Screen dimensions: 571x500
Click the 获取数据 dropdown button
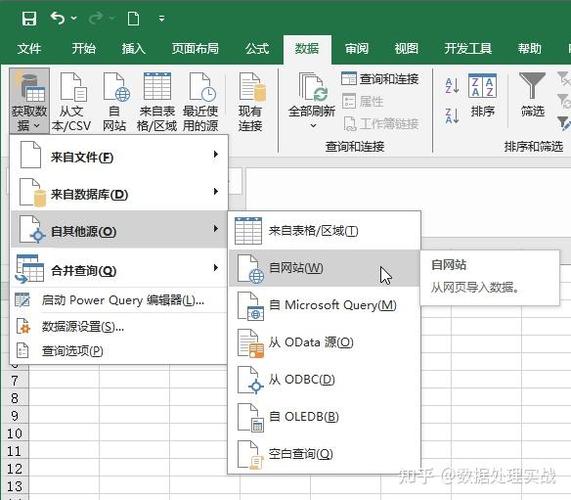pyautogui.click(x=29, y=101)
